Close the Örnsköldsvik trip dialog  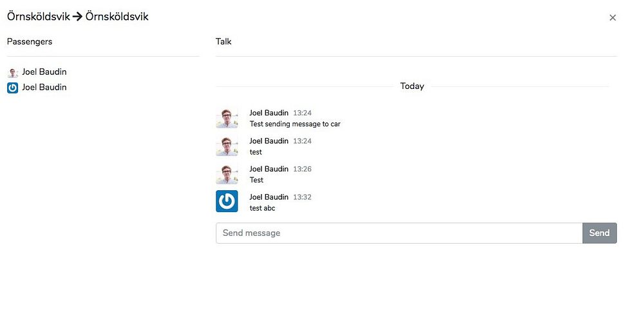[612, 17]
